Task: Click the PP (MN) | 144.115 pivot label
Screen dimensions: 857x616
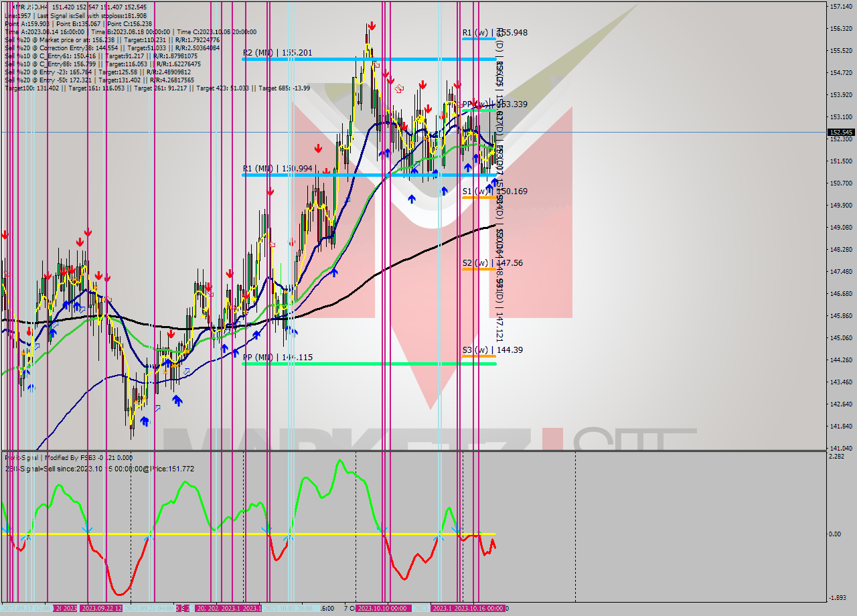Action: (277, 358)
